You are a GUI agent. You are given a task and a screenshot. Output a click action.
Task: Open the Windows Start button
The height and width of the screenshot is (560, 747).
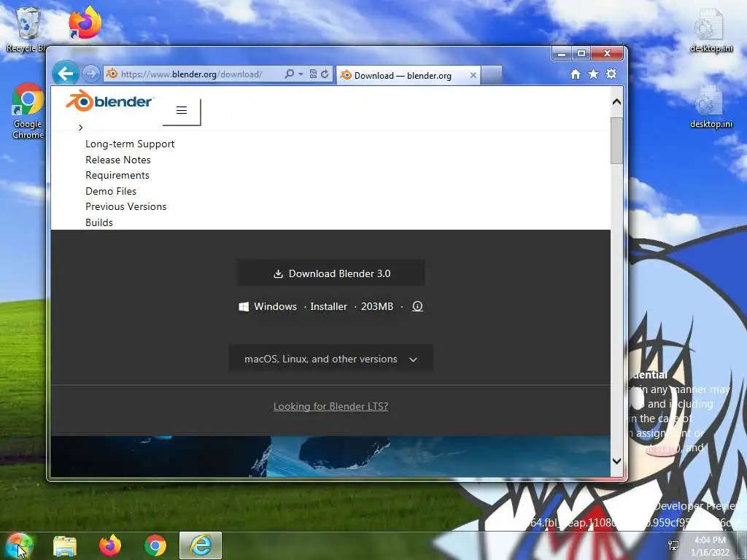[x=20, y=545]
